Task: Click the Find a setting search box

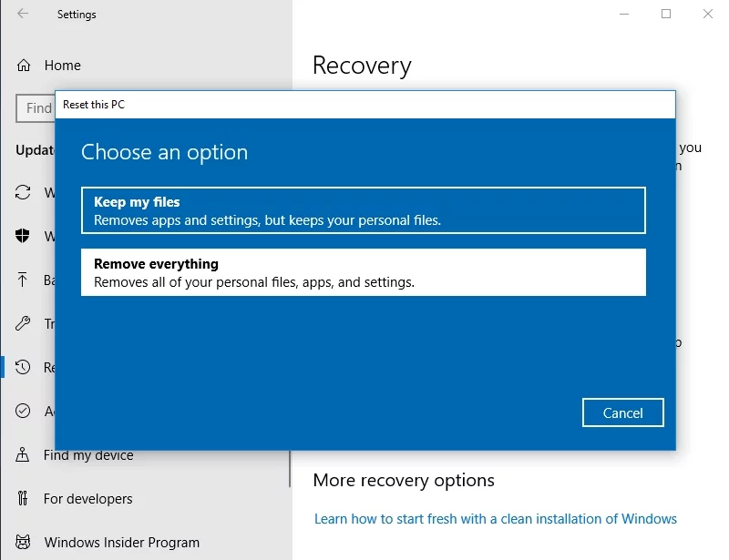Action: (35, 108)
